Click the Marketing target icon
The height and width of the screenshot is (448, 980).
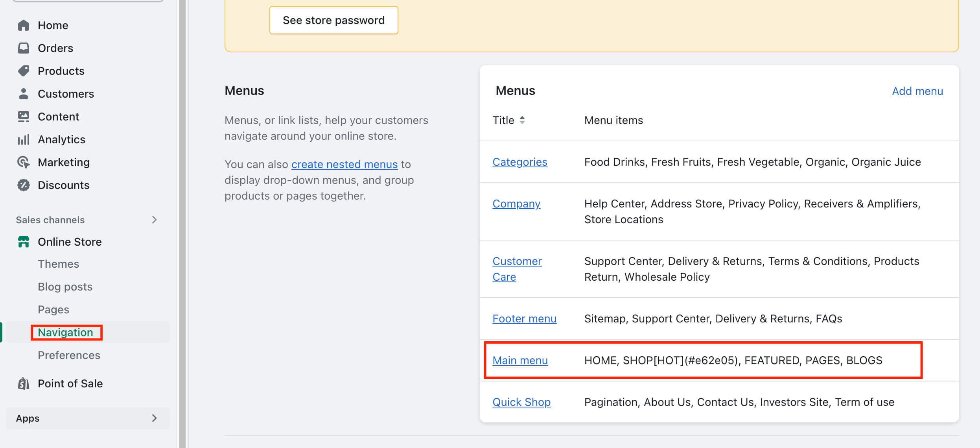click(x=24, y=162)
